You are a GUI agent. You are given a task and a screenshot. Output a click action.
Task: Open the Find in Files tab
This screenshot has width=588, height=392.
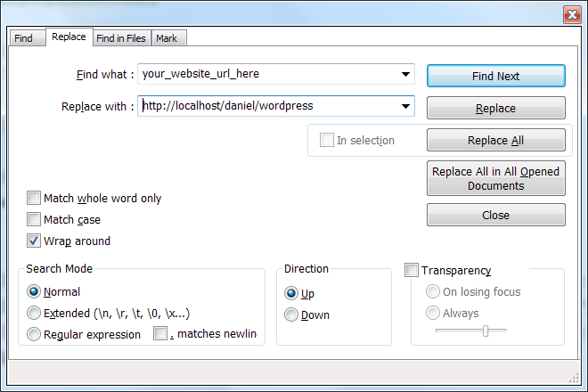pos(122,38)
